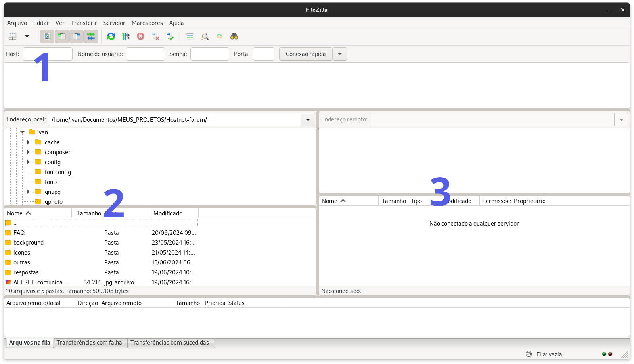
Task: Select the .gphoto folder in tree
Action: [53, 202]
